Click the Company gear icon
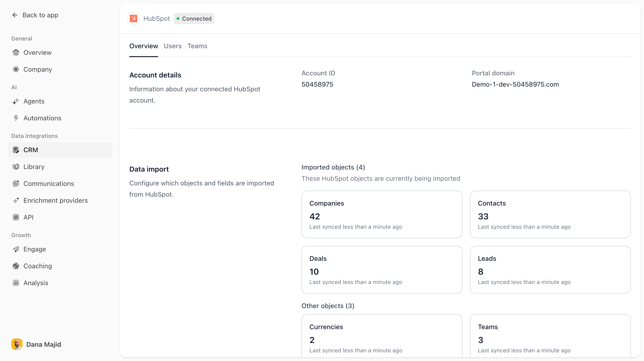Image resolution: width=644 pixels, height=361 pixels. (x=16, y=69)
